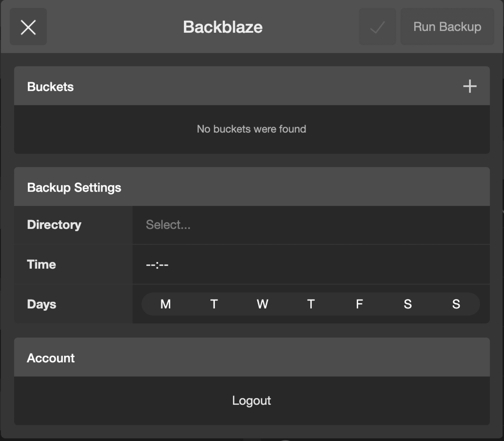The height and width of the screenshot is (441, 504).
Task: Toggle Thursday in the backup schedule
Action: pyautogui.click(x=311, y=304)
